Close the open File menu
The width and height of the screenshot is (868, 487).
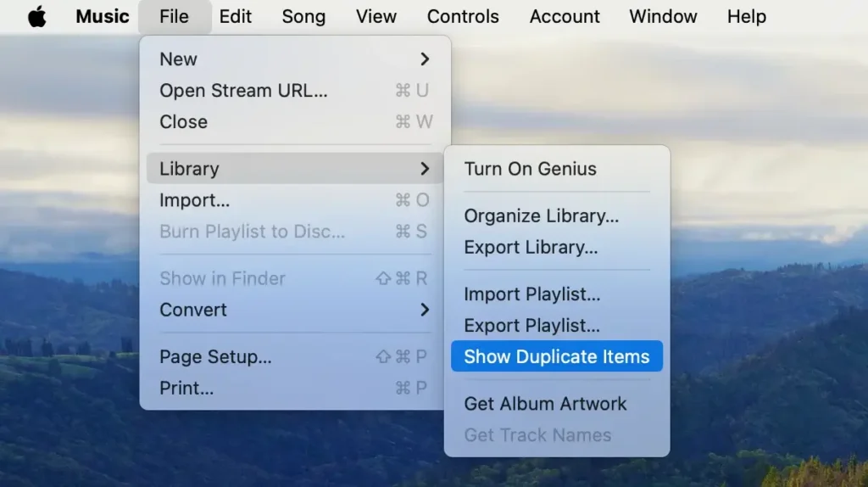pyautogui.click(x=175, y=17)
